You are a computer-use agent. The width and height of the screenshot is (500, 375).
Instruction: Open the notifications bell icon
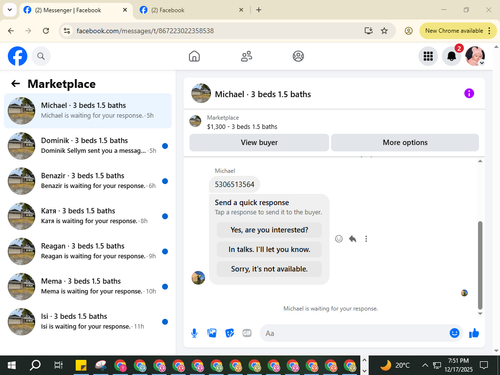pos(451,56)
